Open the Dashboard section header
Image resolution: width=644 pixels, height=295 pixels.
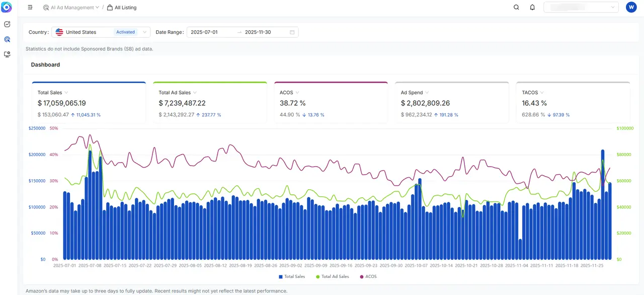(45, 64)
